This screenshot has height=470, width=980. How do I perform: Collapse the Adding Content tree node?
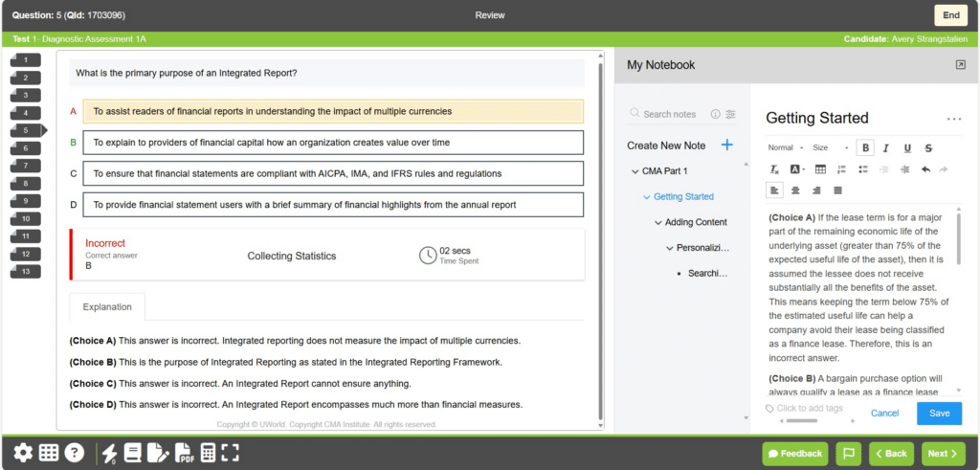click(x=658, y=222)
